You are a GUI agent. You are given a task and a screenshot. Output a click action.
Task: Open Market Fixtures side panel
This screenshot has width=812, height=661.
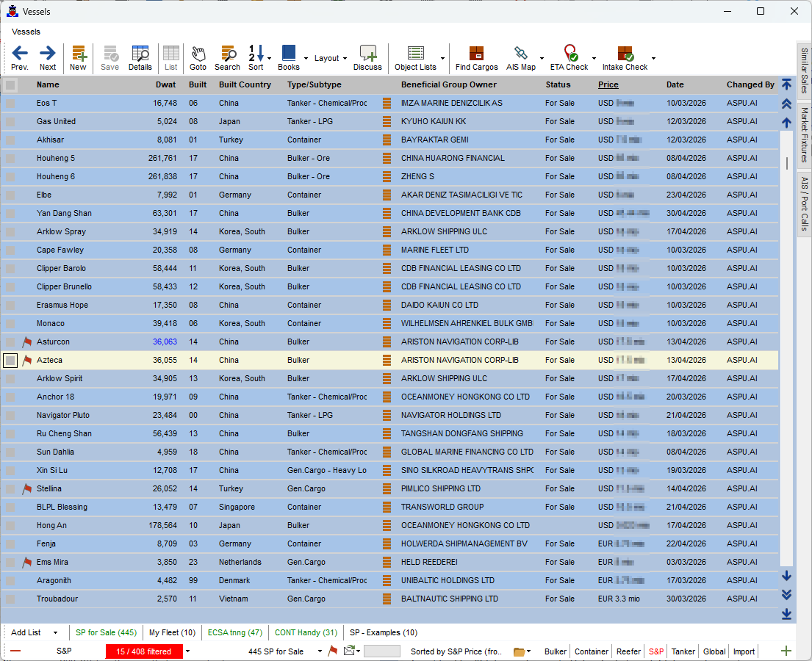pos(804,134)
